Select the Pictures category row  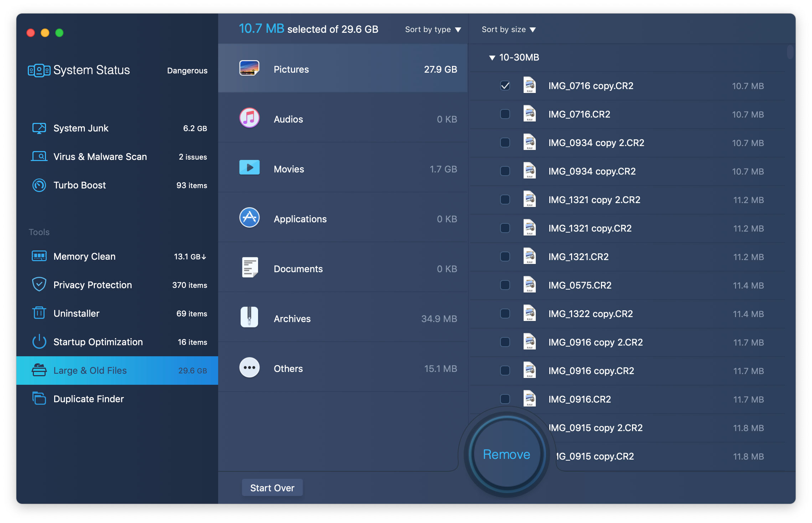click(x=343, y=68)
